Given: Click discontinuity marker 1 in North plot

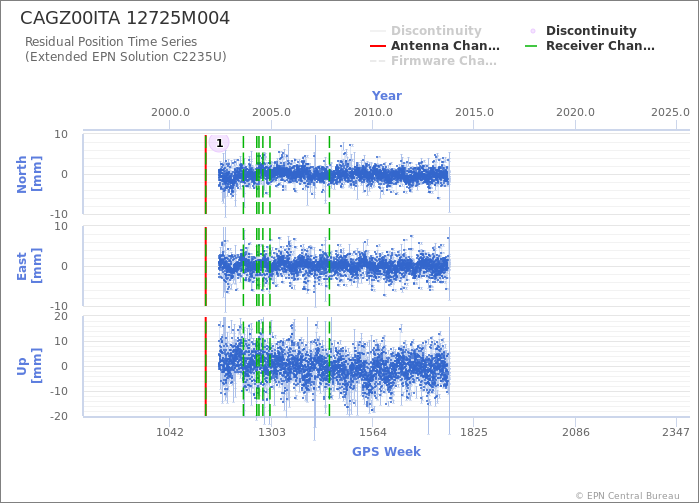Looking at the screenshot, I should click(219, 143).
